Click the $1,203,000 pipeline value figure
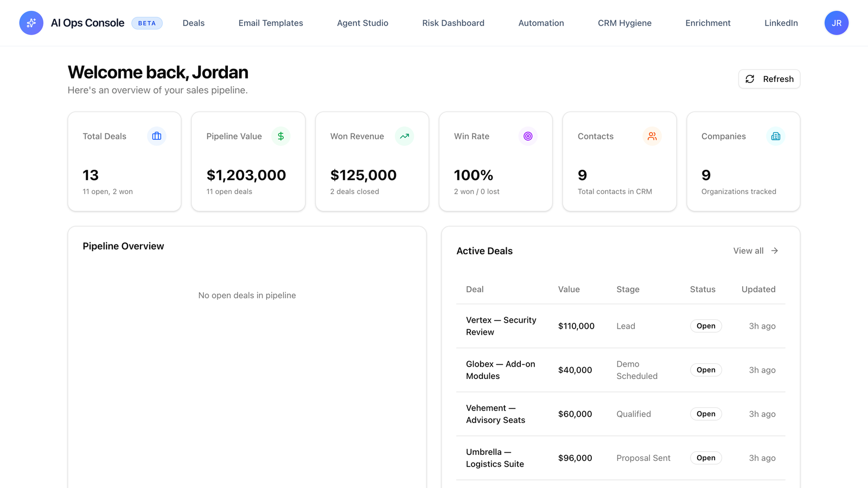Image resolution: width=868 pixels, height=488 pixels. point(246,175)
